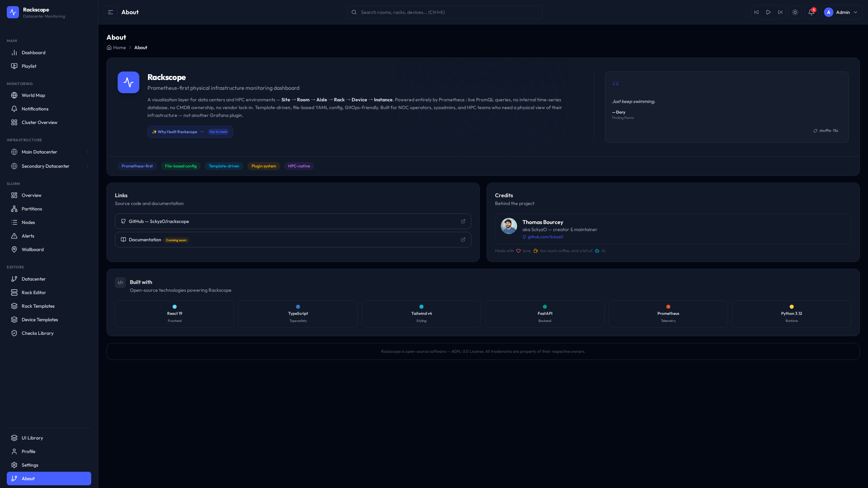This screenshot has width=868, height=488.
Task: Open Settings from the sidebar
Action: tap(30, 465)
